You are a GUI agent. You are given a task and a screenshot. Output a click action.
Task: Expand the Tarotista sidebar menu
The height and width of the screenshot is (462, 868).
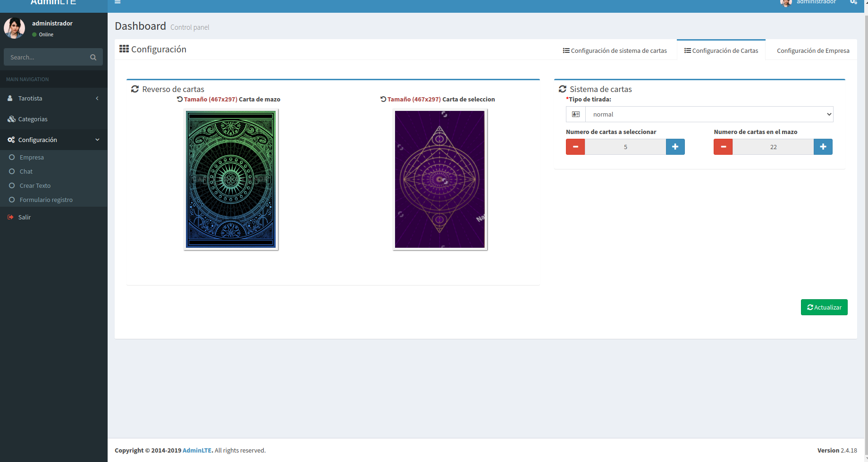point(53,98)
